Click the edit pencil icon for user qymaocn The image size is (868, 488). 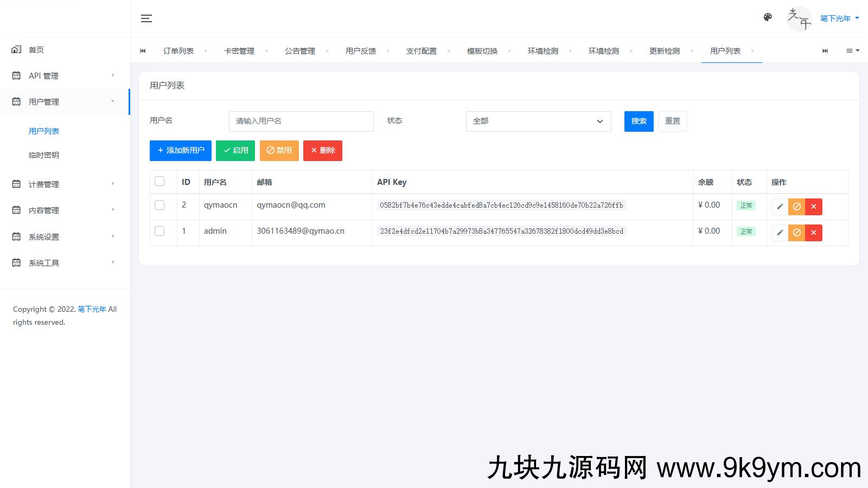coord(780,207)
